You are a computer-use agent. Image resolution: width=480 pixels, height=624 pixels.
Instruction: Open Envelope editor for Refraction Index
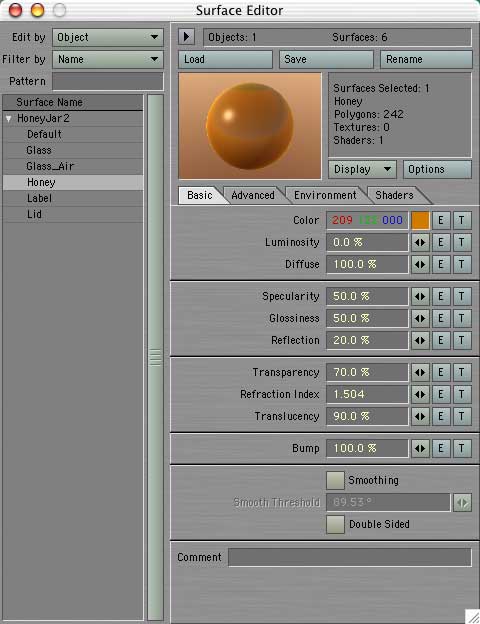coord(441,394)
